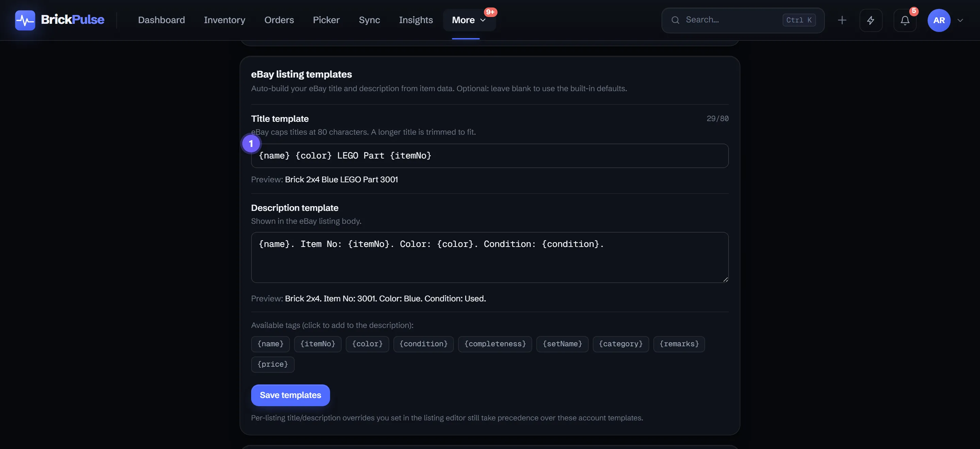Insert the {category} tag
This screenshot has height=449, width=980.
pos(620,344)
